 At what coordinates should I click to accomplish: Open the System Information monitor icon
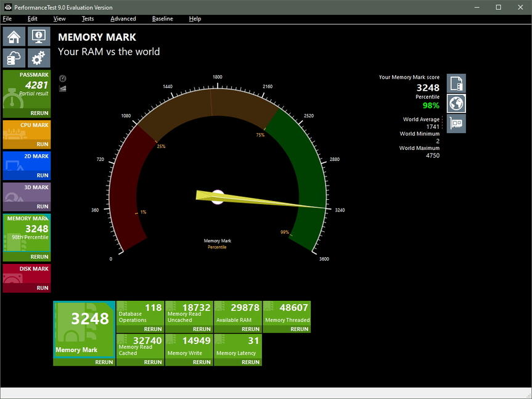[39, 36]
